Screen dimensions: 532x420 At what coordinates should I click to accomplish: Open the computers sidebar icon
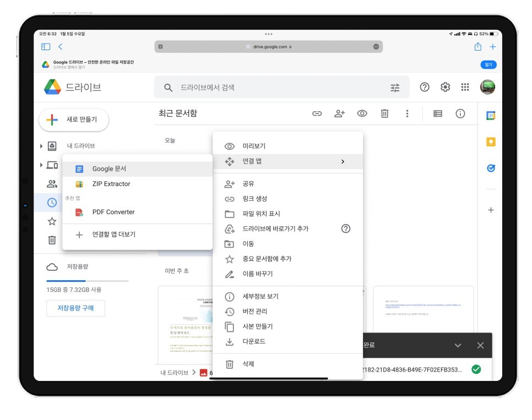52,165
